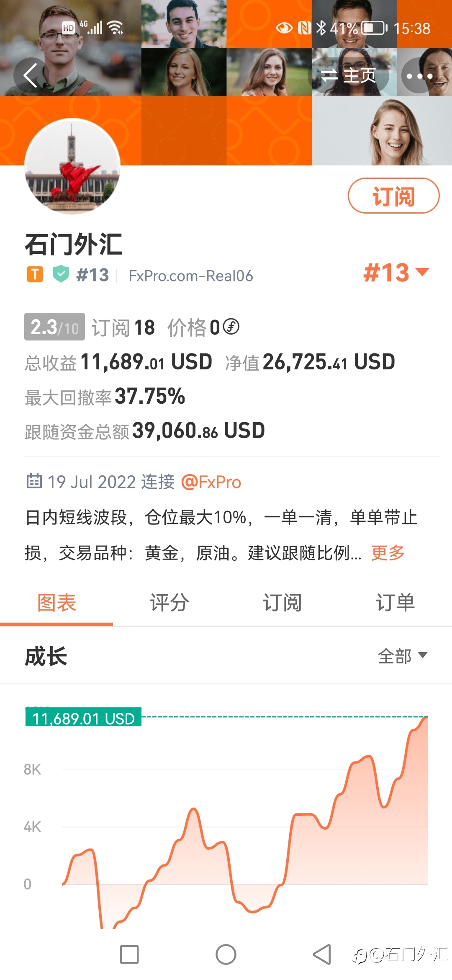Tap the 11,689.01 USD chart marker
Viewport: 452px width, 980px height.
(x=83, y=717)
